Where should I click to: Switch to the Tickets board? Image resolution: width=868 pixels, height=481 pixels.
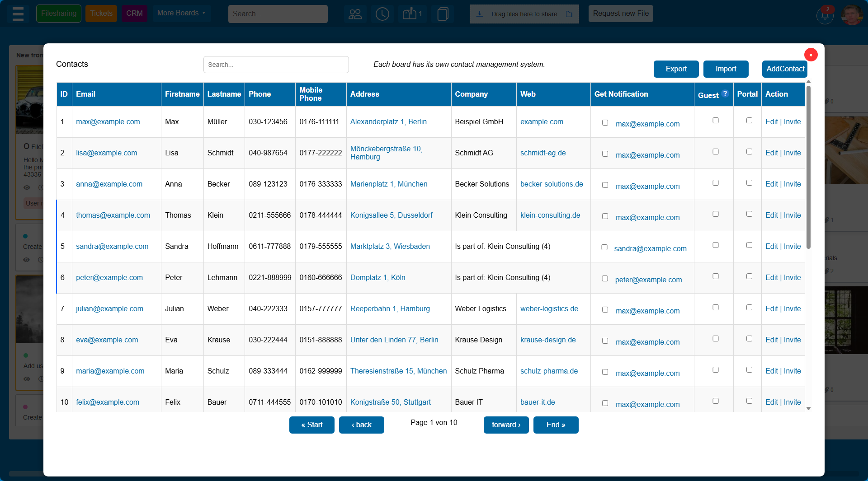pyautogui.click(x=101, y=13)
